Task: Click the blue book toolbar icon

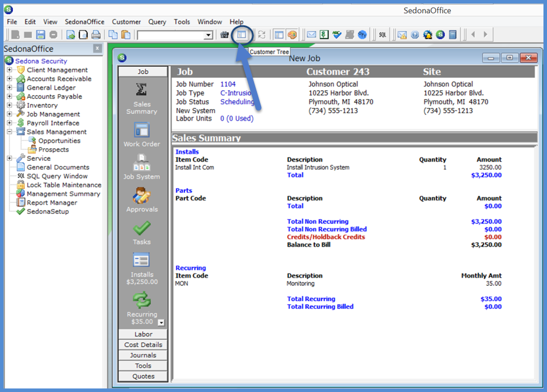Action: [453, 35]
